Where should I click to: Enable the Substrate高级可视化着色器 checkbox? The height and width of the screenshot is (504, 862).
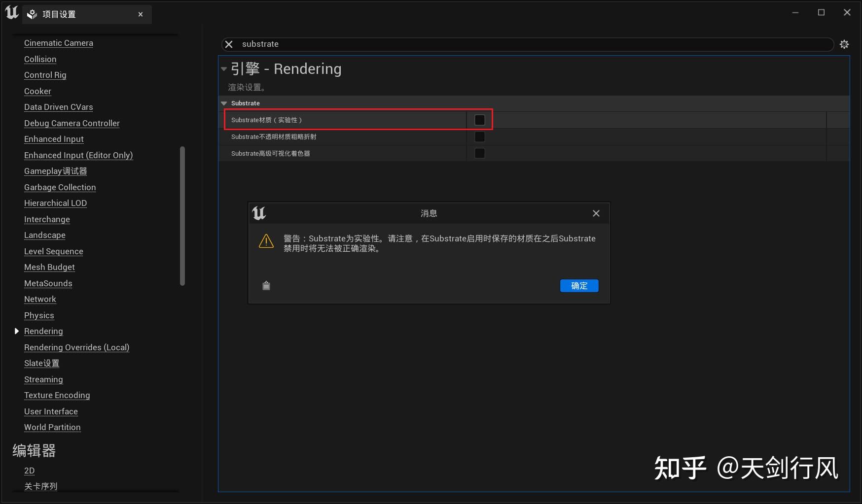coord(479,153)
